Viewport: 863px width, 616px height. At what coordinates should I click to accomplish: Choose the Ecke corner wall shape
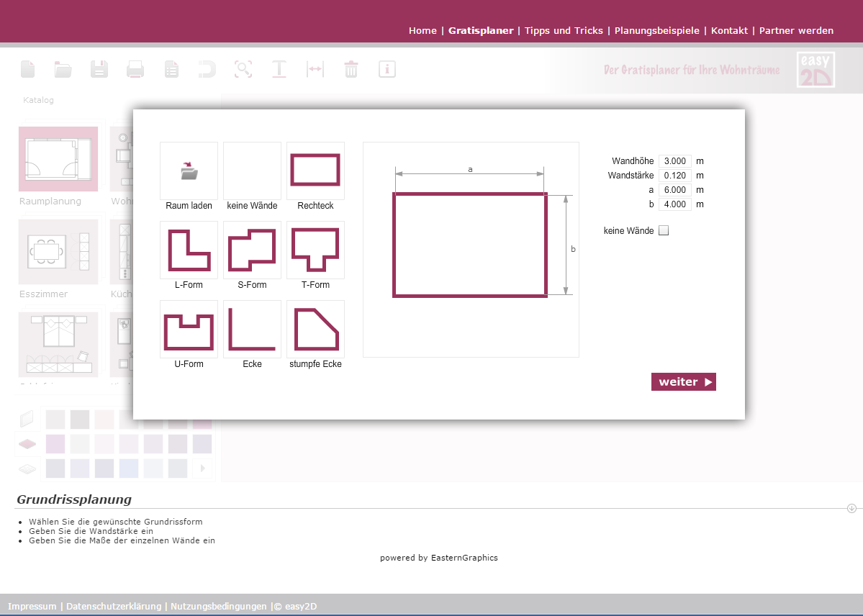coord(252,329)
